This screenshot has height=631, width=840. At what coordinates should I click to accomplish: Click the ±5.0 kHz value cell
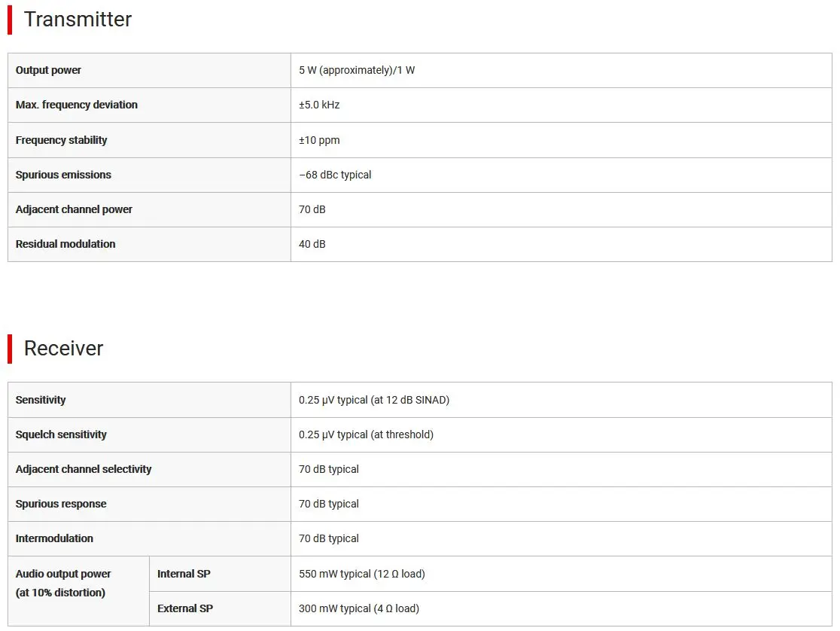pyautogui.click(x=319, y=105)
